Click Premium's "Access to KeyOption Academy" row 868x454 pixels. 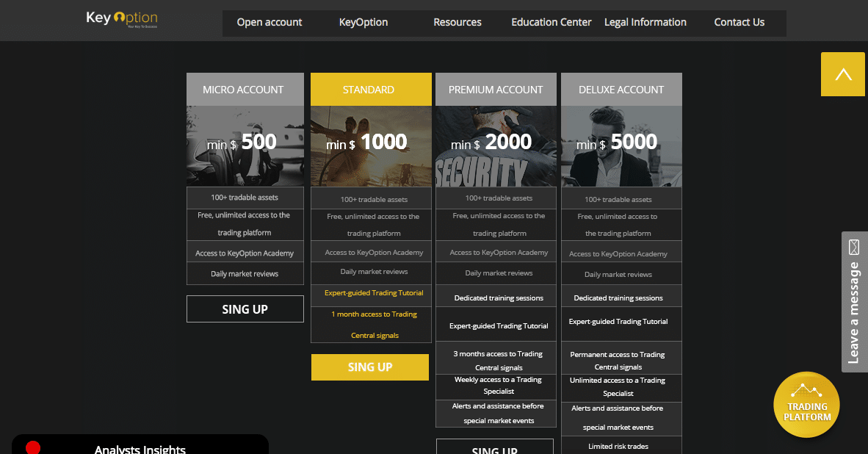pos(496,252)
